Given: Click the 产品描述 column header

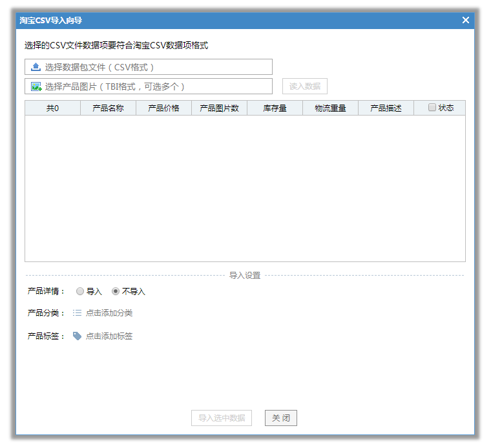Looking at the screenshot, I should tap(386, 108).
